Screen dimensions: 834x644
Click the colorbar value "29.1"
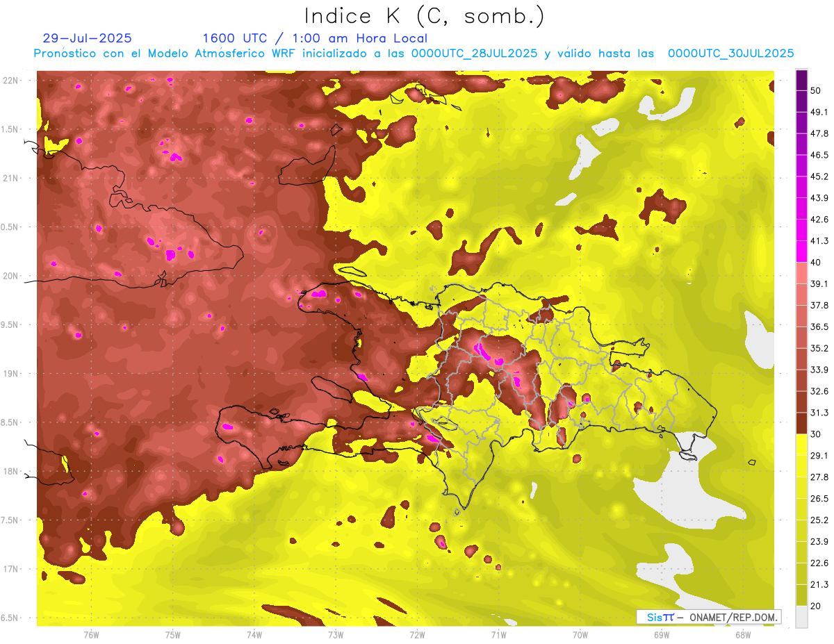[x=819, y=456]
